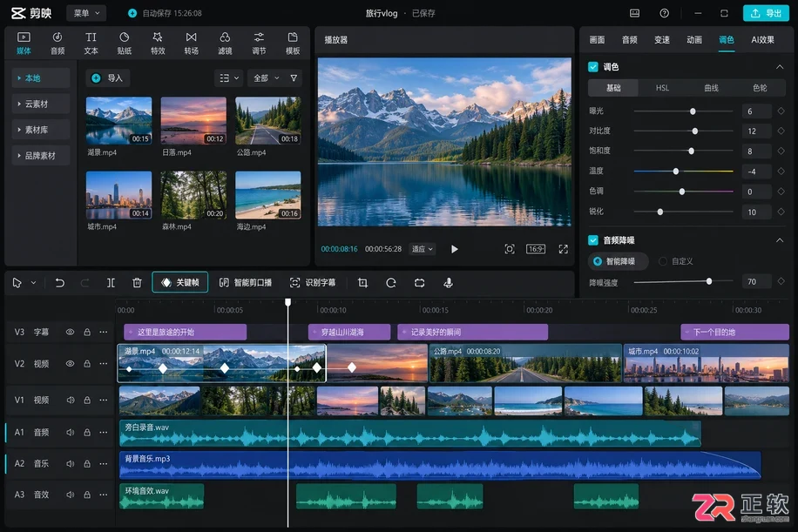Click the media filter funnel icon
The height and width of the screenshot is (532, 798).
(294, 78)
